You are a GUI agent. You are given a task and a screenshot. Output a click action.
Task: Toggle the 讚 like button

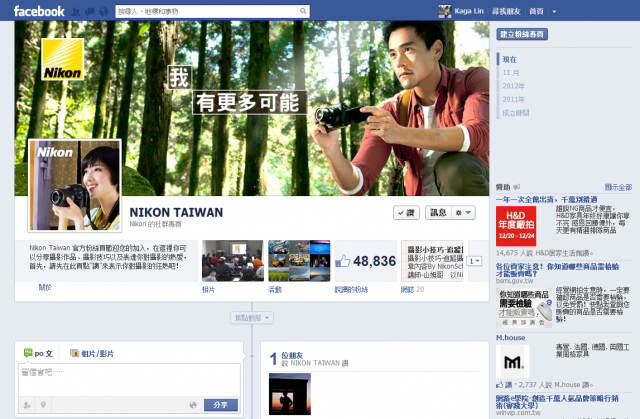click(x=406, y=213)
